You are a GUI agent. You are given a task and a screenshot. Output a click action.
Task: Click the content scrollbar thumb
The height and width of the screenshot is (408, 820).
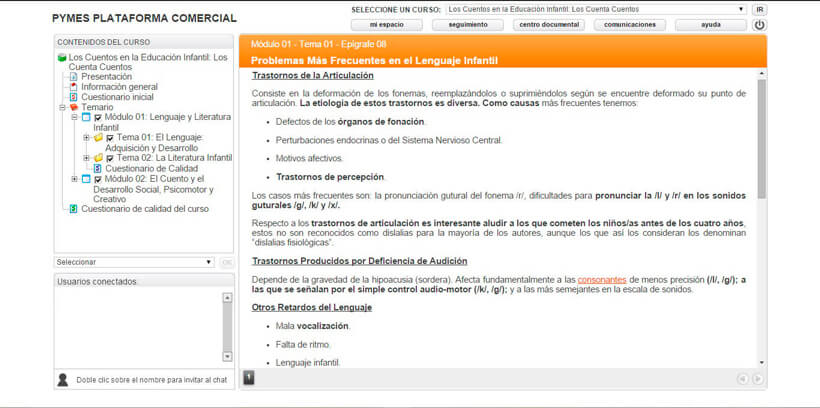click(x=761, y=139)
